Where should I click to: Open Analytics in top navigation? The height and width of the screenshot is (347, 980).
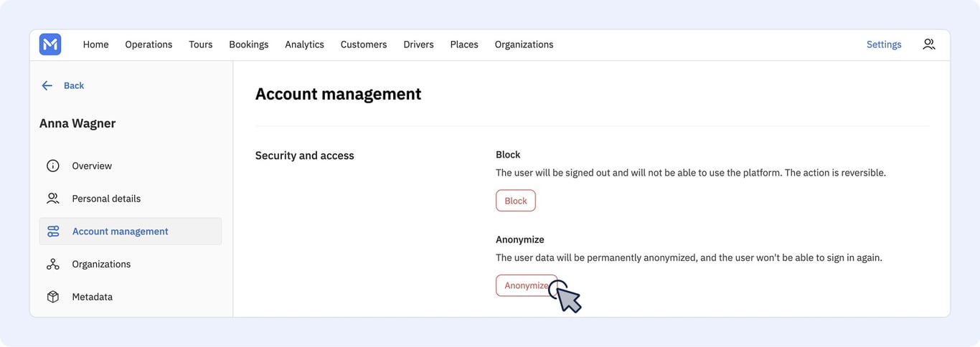pos(304,44)
